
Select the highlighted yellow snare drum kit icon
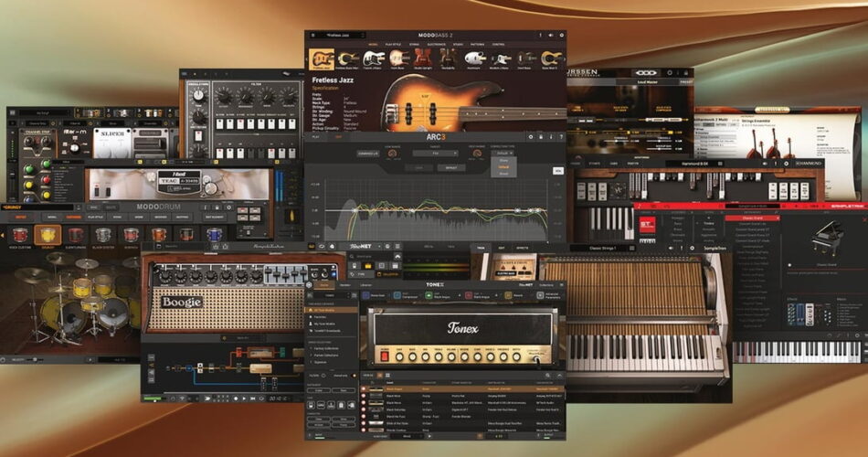pyautogui.click(x=48, y=236)
